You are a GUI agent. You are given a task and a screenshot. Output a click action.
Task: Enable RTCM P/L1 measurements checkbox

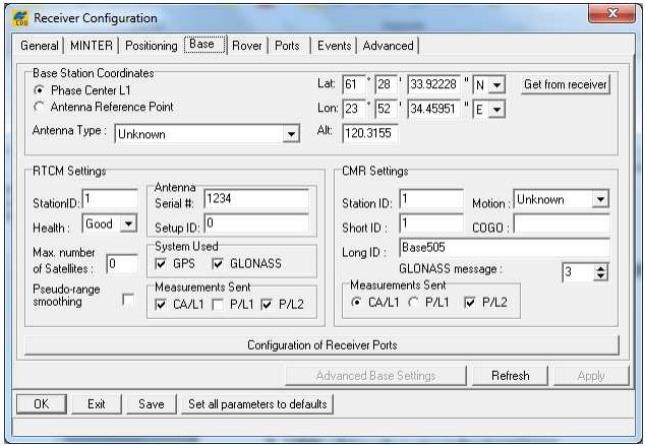(x=218, y=304)
